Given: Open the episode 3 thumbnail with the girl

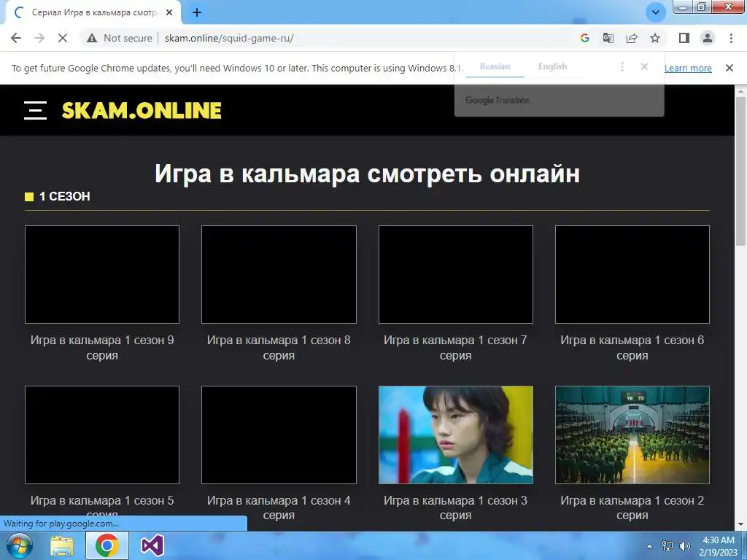Looking at the screenshot, I should click(x=456, y=435).
